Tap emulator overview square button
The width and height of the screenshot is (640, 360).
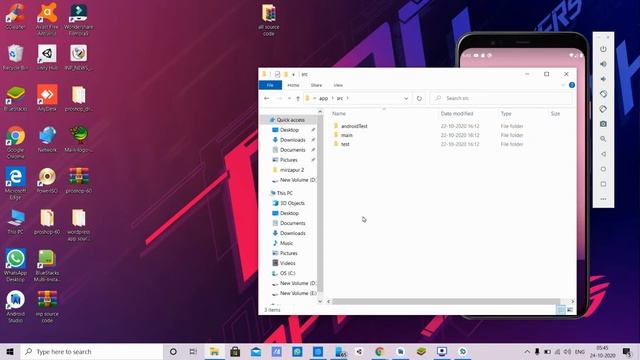603,184
